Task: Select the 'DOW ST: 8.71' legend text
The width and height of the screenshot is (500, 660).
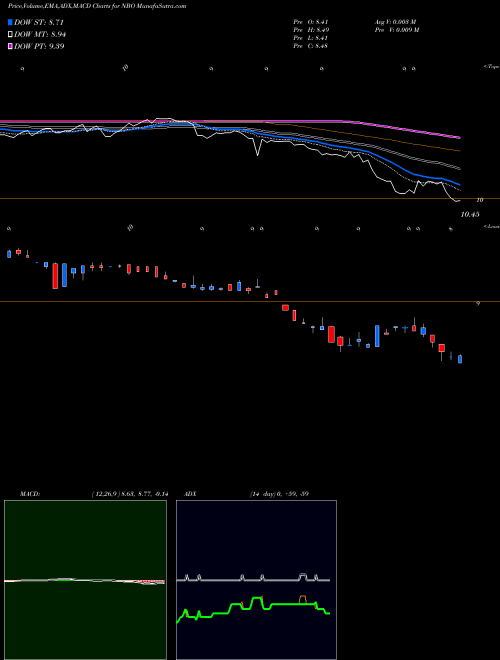Action: [x=39, y=22]
